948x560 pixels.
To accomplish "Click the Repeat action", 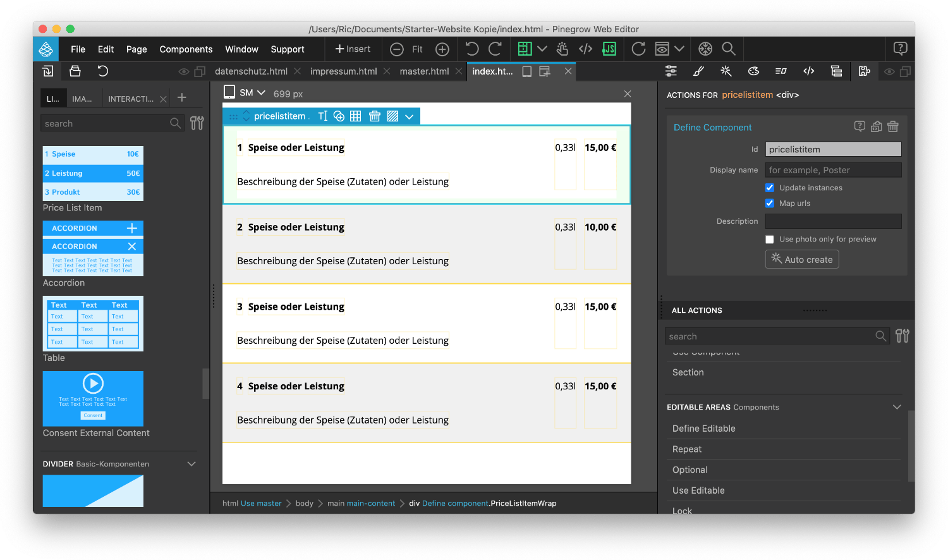I will (687, 449).
